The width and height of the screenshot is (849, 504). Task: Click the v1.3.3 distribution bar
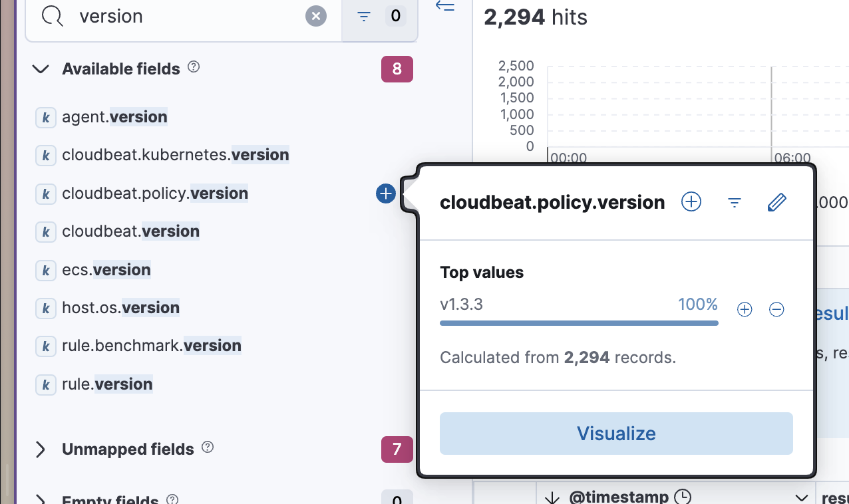579,322
